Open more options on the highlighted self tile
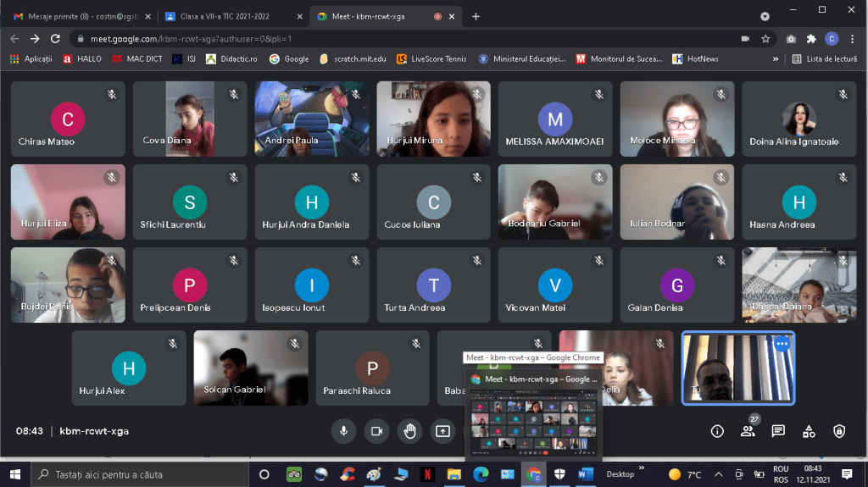 [x=782, y=344]
